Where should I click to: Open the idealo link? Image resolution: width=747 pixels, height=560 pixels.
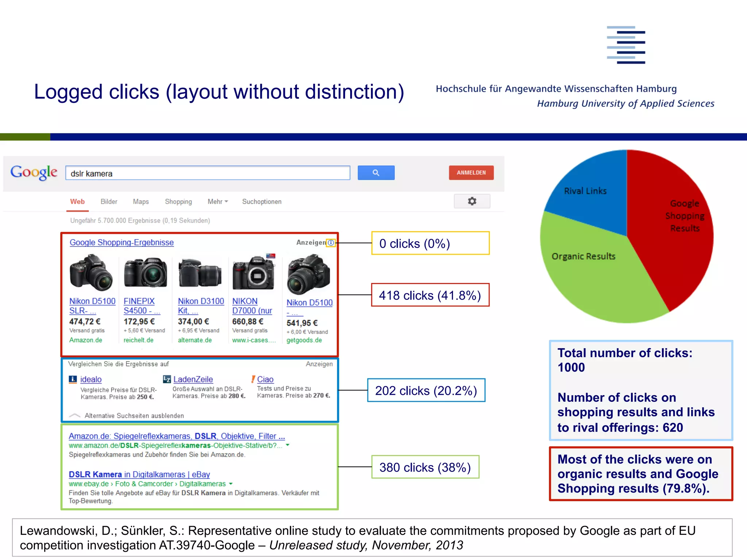tap(91, 380)
